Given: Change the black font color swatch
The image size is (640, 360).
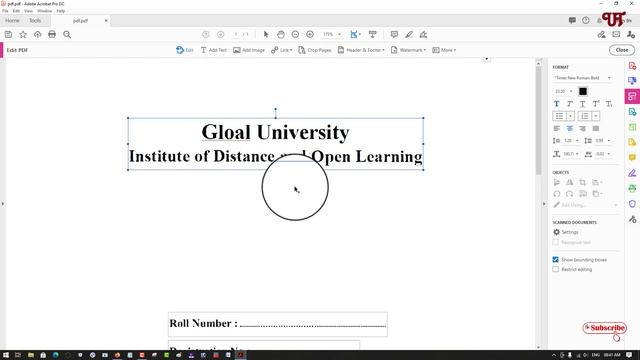Looking at the screenshot, I should pos(583,91).
